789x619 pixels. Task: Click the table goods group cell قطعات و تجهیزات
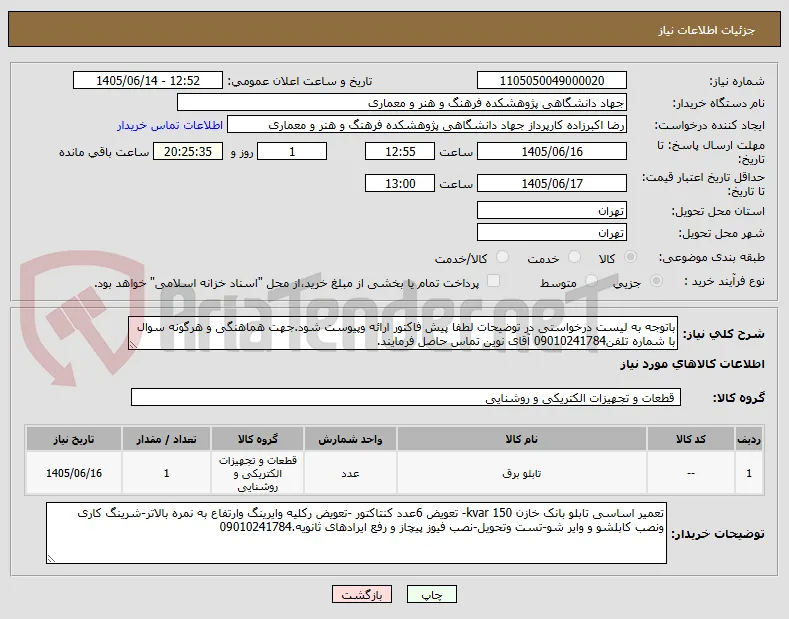[258, 474]
